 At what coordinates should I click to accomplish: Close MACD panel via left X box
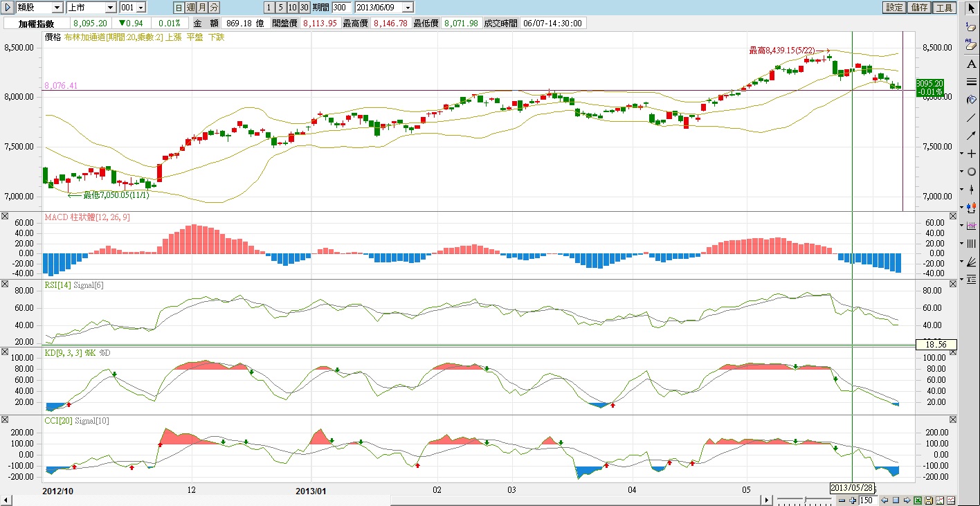[4, 217]
